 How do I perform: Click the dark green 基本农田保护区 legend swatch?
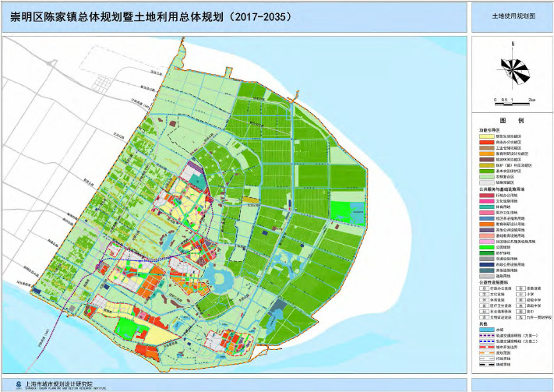click(487, 171)
